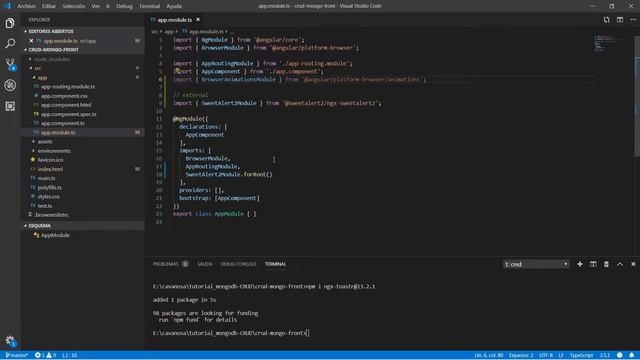Close the terminal panel
Image resolution: width=640 pixels, height=360 pixels.
tap(633, 264)
